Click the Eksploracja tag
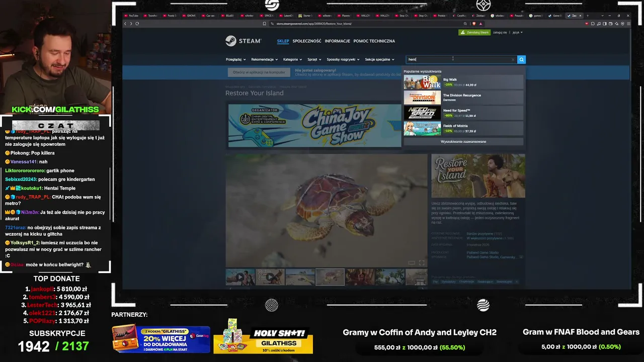 pyautogui.click(x=466, y=282)
